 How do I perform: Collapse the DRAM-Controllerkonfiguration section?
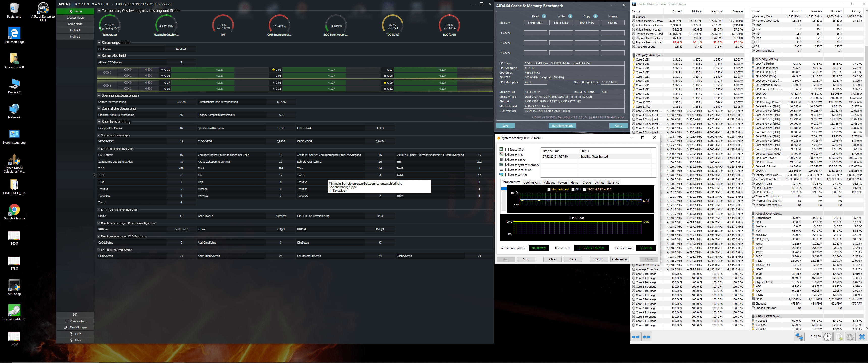(98, 209)
